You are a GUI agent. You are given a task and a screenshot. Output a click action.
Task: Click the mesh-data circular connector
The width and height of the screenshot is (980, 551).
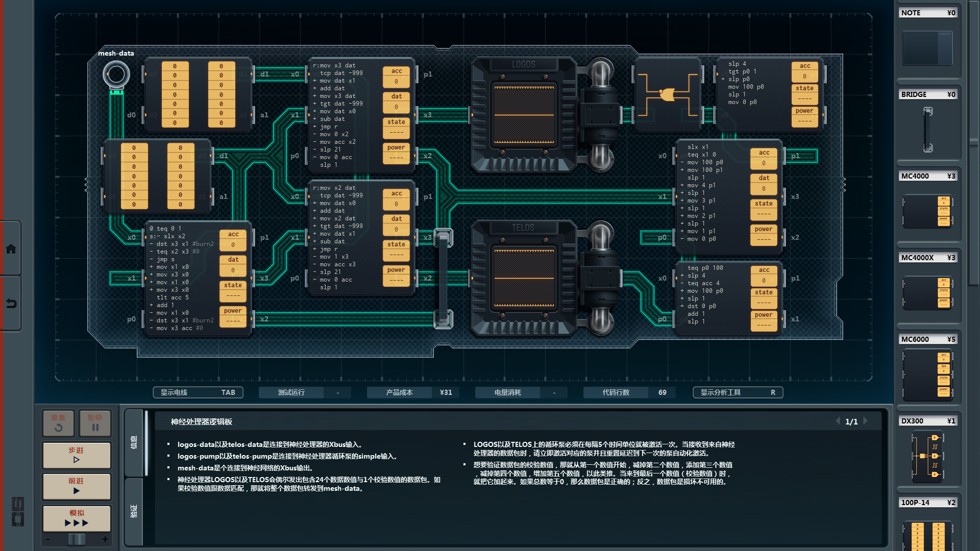click(116, 74)
